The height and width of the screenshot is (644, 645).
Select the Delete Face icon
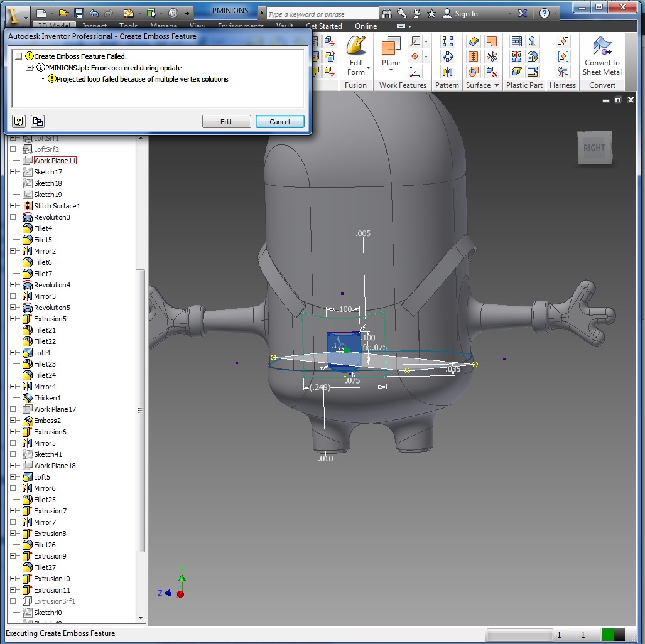(x=491, y=72)
